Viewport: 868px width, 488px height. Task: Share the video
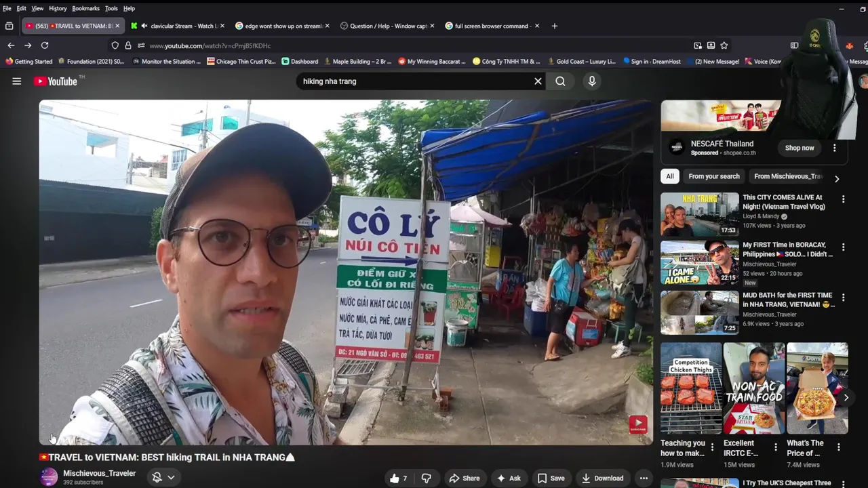465,478
